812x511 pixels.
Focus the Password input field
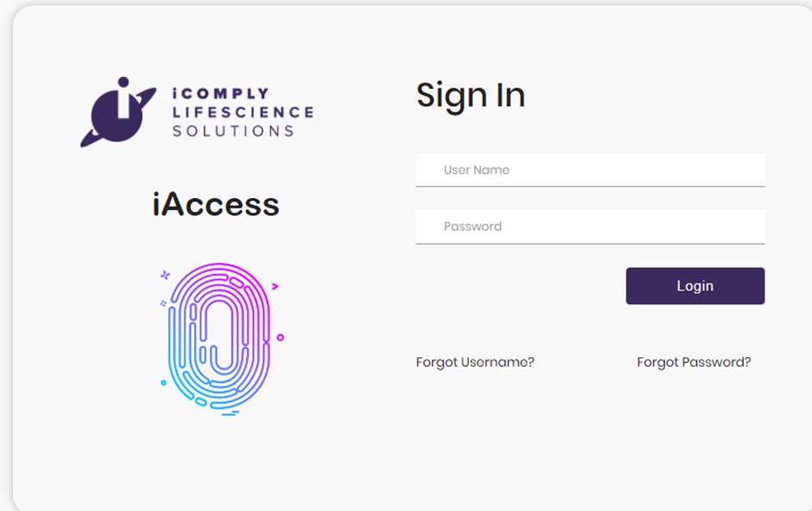590,227
